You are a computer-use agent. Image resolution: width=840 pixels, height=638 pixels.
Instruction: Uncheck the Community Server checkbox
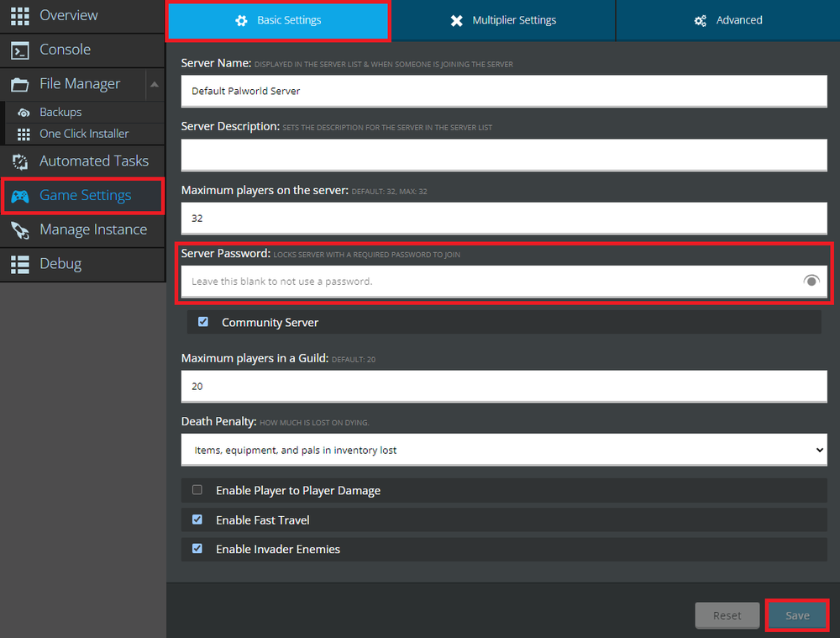point(202,321)
